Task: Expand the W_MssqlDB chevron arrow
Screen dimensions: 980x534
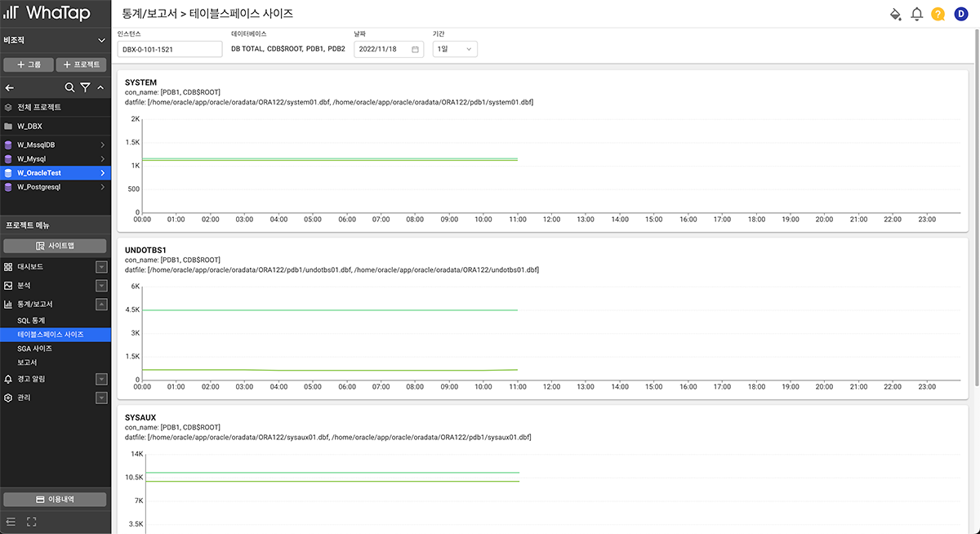Action: 102,145
